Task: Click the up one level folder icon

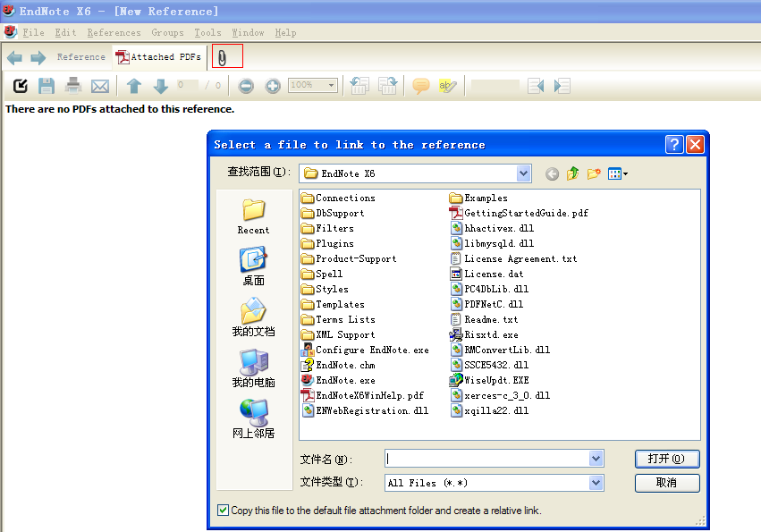Action: 572,173
